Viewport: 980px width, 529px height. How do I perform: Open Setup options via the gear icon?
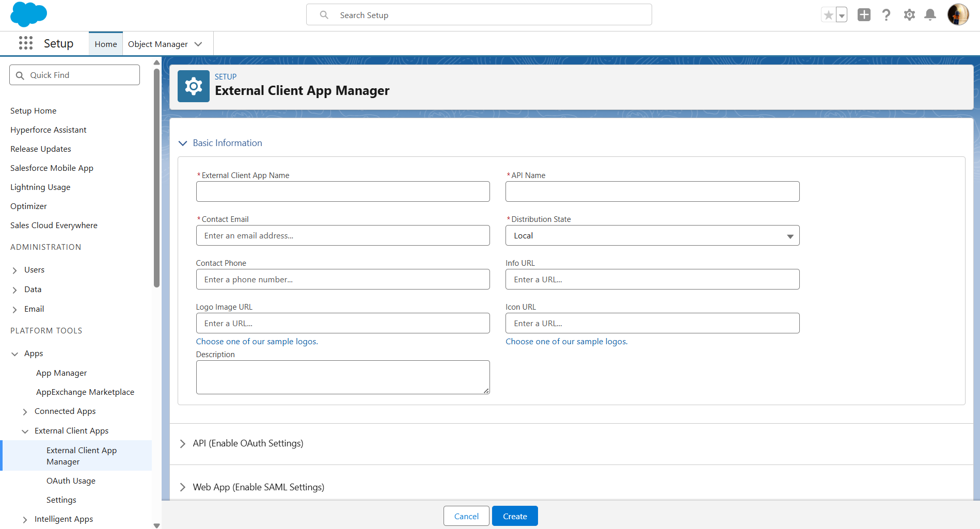(x=909, y=15)
